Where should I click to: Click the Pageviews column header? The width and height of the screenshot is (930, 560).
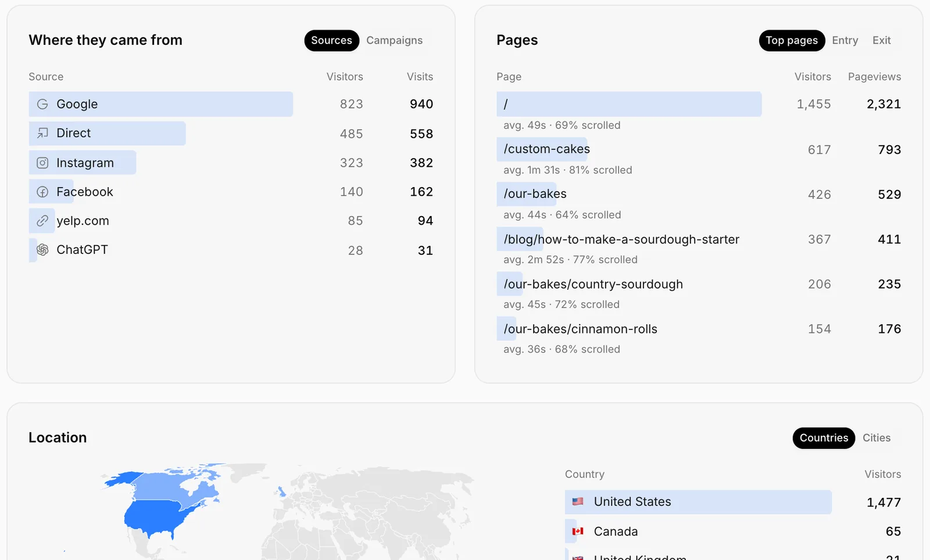pyautogui.click(x=874, y=77)
